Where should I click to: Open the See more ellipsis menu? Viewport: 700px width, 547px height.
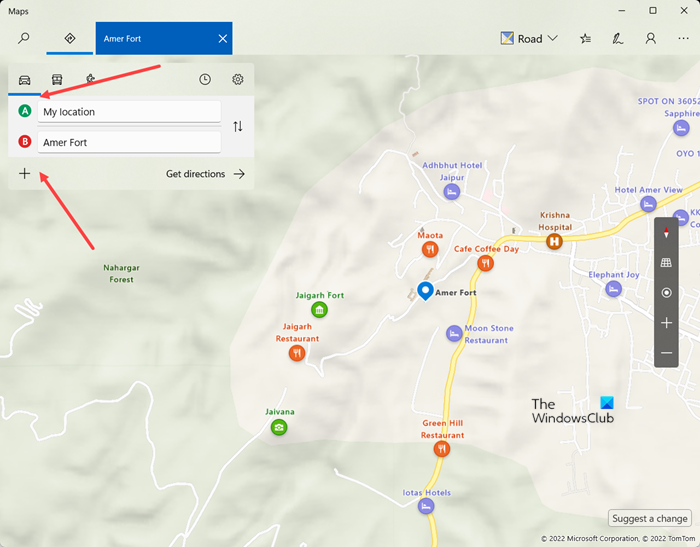(683, 39)
